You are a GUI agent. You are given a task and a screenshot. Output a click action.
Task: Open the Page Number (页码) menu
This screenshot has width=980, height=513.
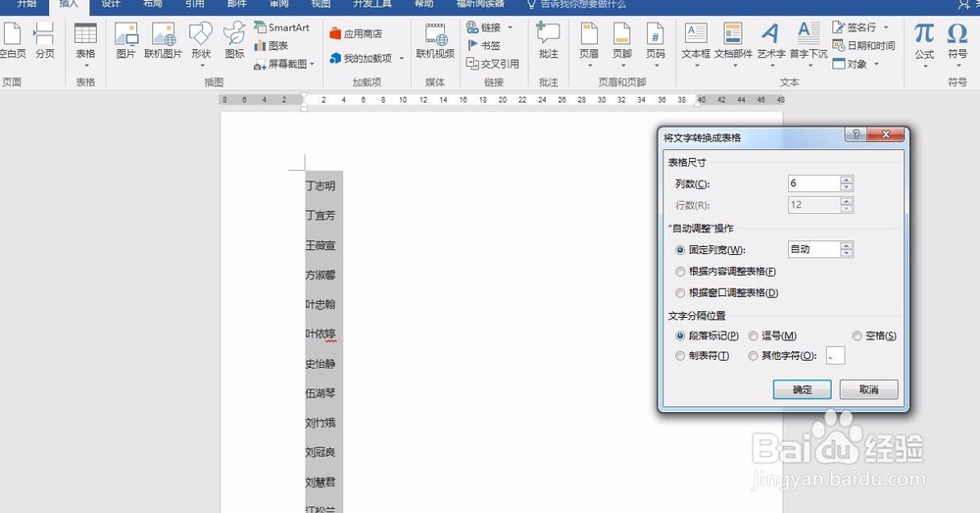coord(655,44)
